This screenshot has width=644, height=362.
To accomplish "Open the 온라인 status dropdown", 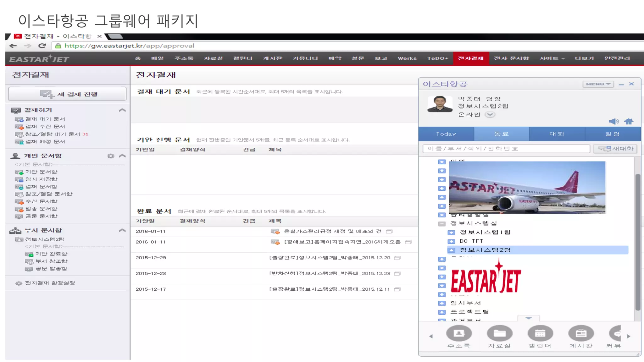I will (490, 115).
